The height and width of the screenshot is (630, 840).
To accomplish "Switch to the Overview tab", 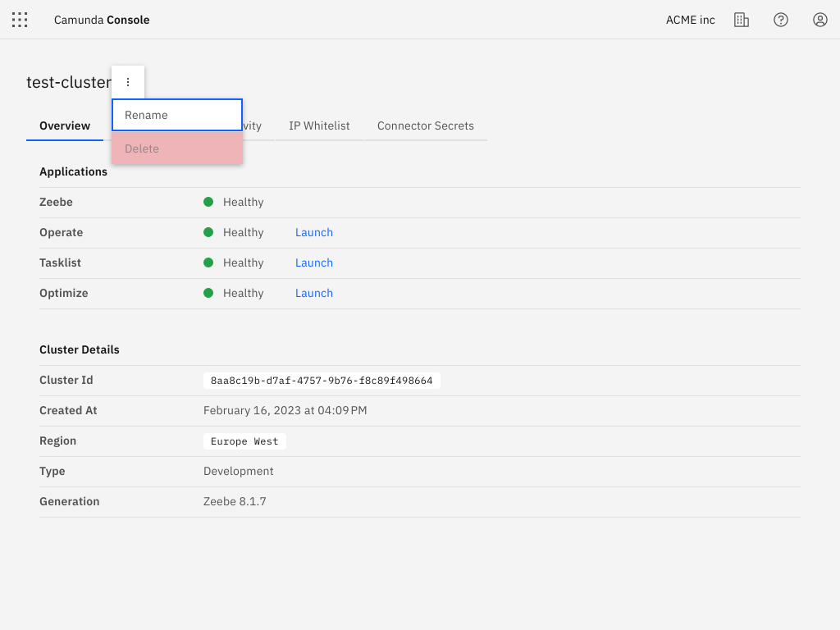I will click(65, 126).
